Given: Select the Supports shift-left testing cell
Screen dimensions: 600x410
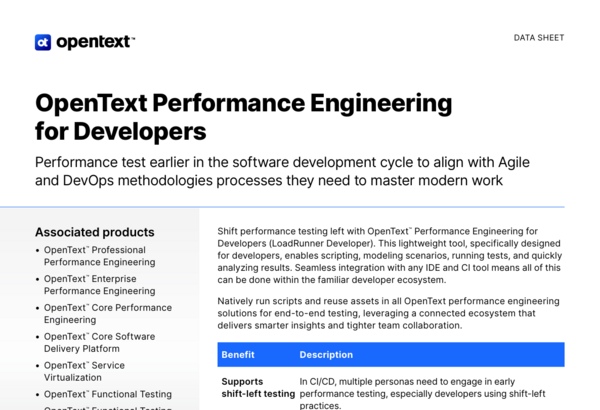Looking at the screenshot, I should click(258, 387).
